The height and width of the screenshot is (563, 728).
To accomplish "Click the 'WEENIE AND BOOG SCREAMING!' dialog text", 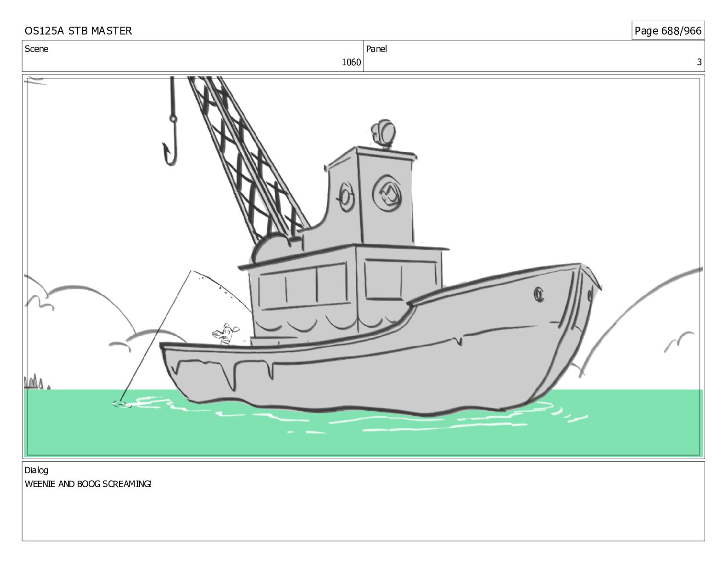I will [x=88, y=484].
